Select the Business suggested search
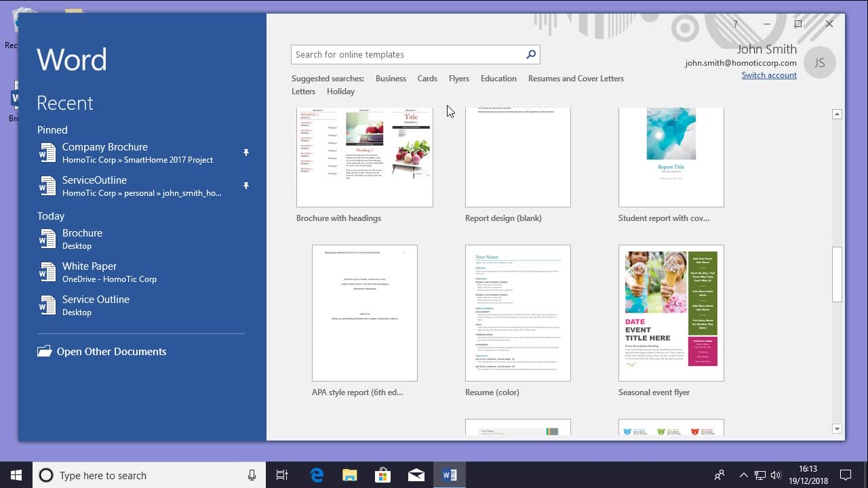The width and height of the screenshot is (868, 488). [391, 79]
